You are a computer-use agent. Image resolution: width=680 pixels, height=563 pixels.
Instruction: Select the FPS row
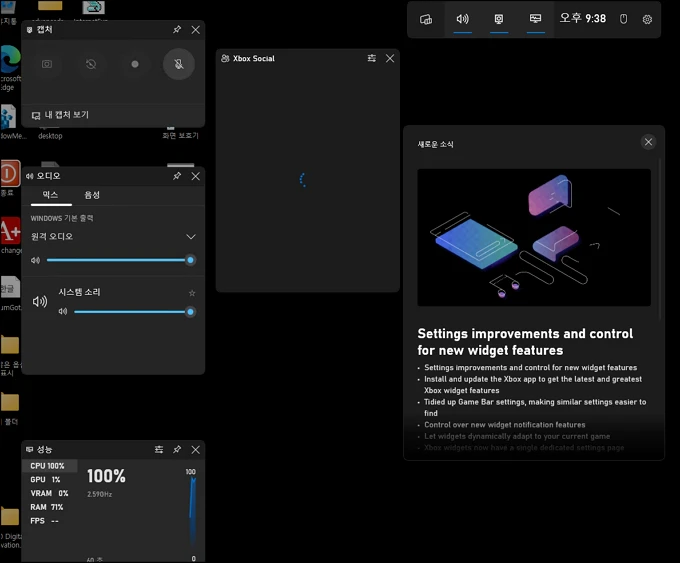pyautogui.click(x=49, y=521)
